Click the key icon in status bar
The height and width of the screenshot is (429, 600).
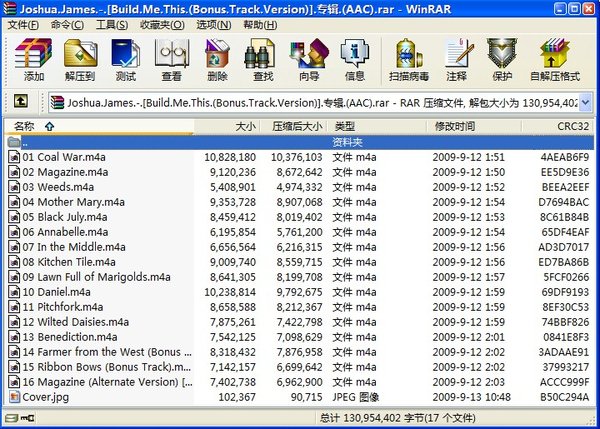[27, 418]
